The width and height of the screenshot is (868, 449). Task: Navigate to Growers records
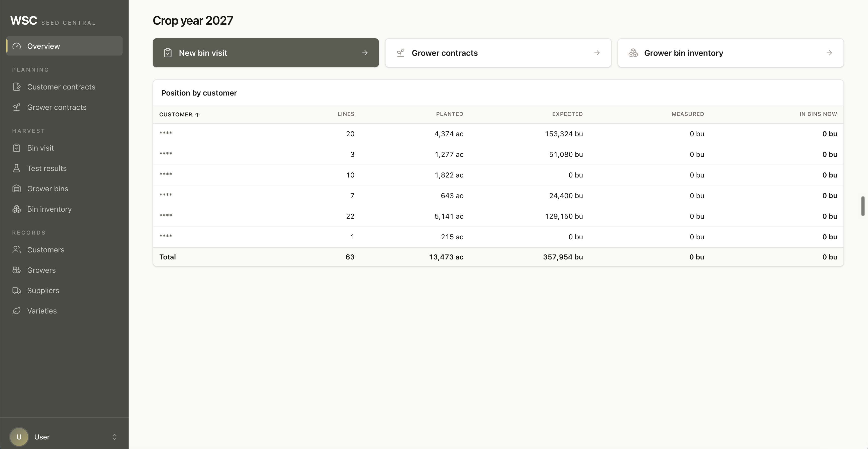[64, 270]
